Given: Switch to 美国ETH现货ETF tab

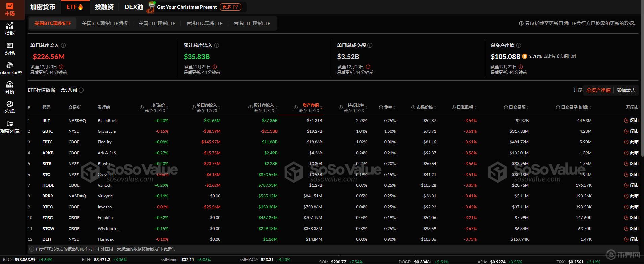Looking at the screenshot, I should 157,23.
